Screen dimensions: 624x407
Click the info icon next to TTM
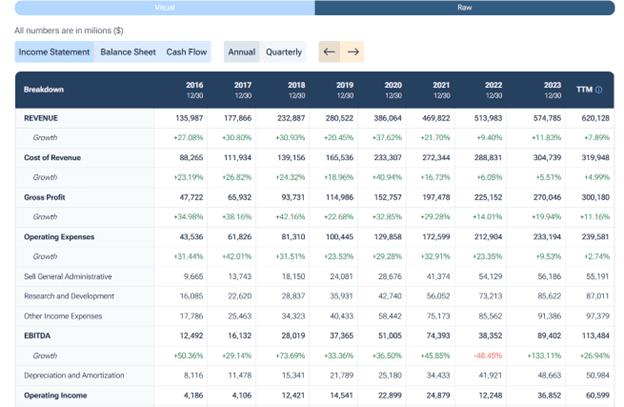(x=599, y=90)
